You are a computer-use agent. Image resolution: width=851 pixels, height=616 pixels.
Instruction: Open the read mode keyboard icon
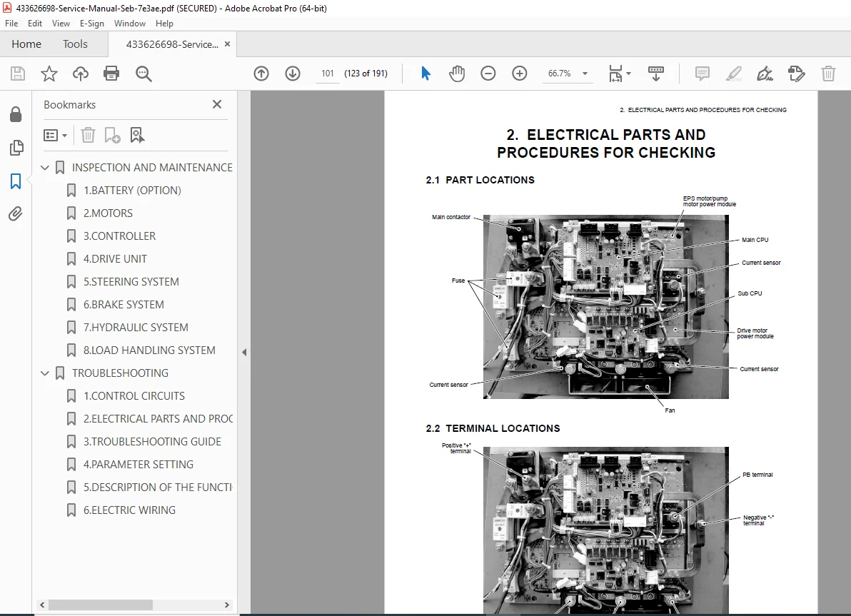point(655,74)
